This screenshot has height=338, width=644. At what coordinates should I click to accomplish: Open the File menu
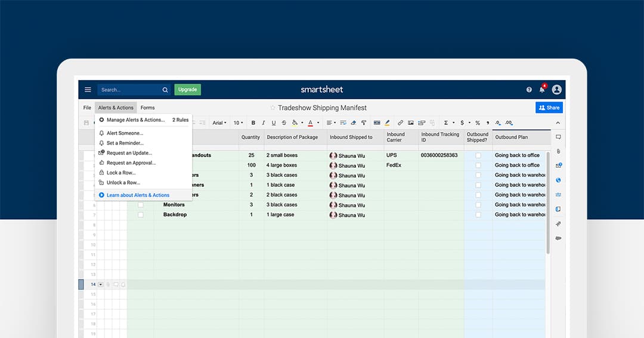pyautogui.click(x=87, y=107)
